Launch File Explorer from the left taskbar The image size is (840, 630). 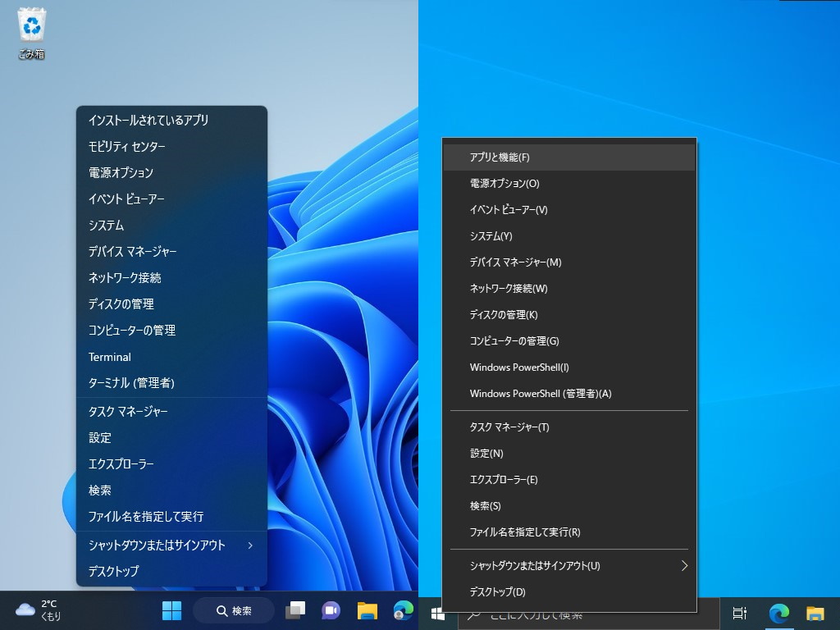point(367,610)
